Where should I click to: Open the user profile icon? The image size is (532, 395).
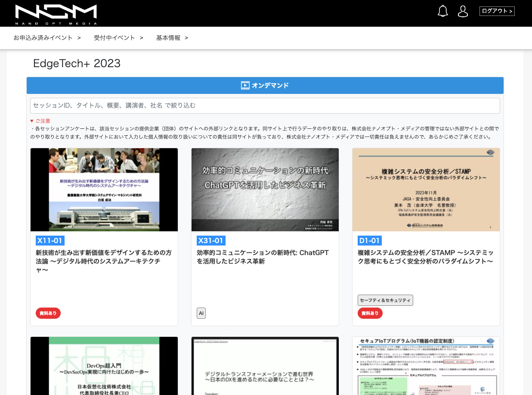tap(463, 11)
